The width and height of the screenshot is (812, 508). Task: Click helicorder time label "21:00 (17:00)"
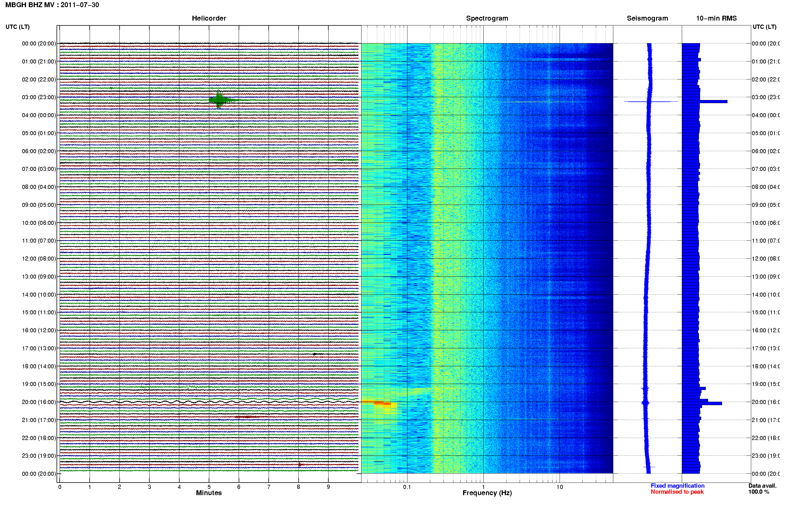coord(39,420)
